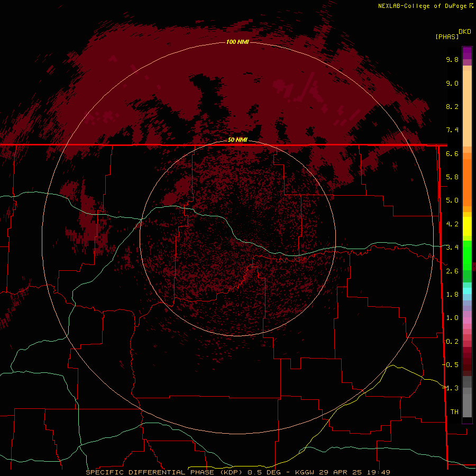
Task: Click the 6.6 scale value
Action: [452, 153]
